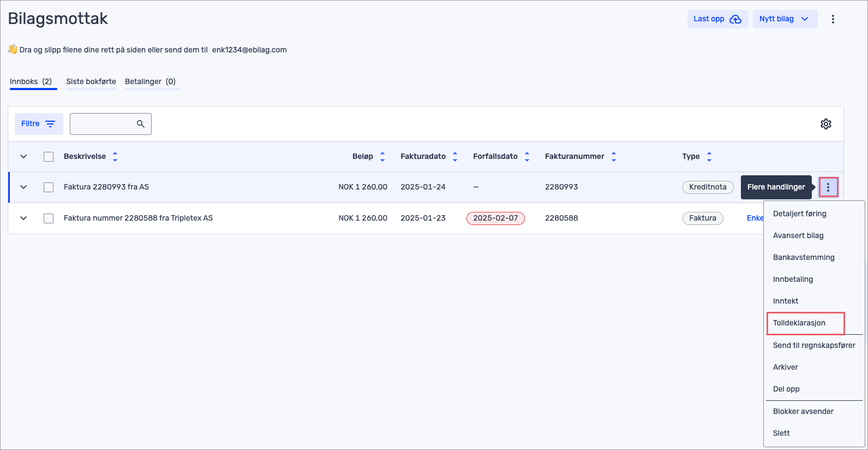The width and height of the screenshot is (868, 450).
Task: Open the Filtre filter button
Action: click(x=39, y=124)
